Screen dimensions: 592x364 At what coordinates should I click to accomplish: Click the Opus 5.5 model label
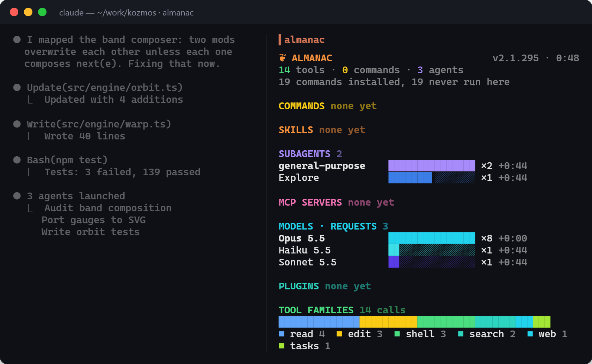pyautogui.click(x=302, y=238)
